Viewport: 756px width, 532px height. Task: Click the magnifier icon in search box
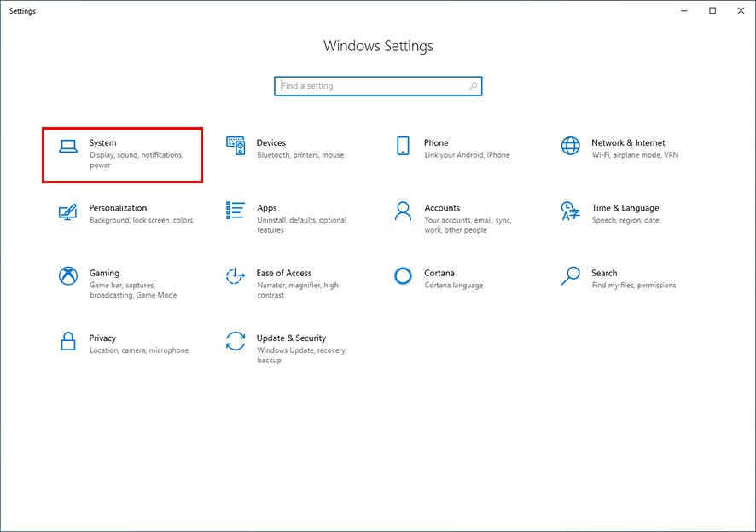click(x=473, y=86)
